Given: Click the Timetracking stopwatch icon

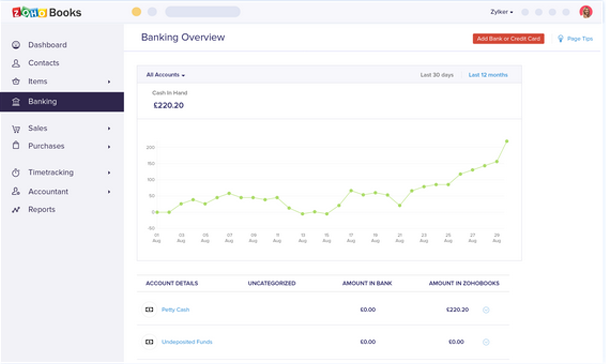Looking at the screenshot, I should click(x=16, y=172).
